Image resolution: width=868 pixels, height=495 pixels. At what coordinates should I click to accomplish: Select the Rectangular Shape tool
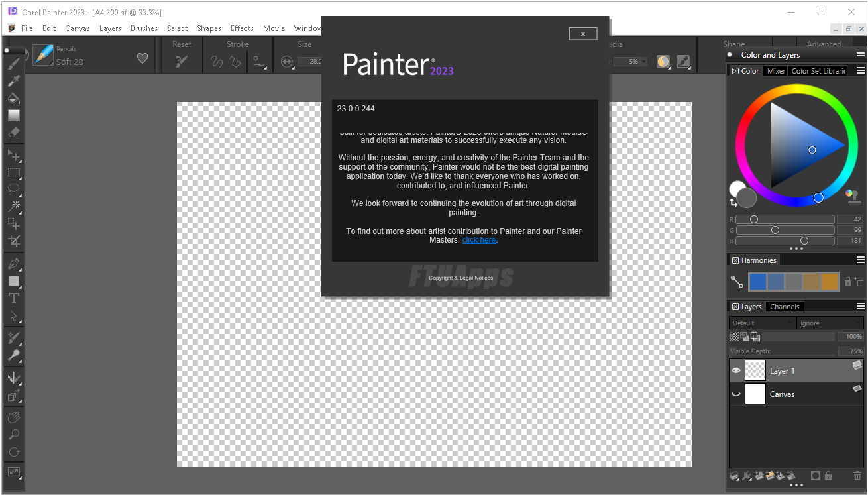coord(13,282)
